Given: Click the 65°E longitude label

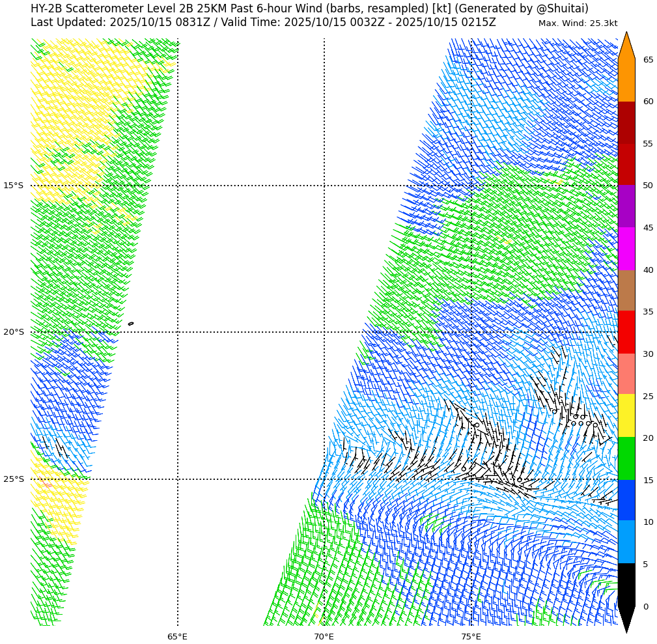Looking at the screenshot, I should point(177,636).
